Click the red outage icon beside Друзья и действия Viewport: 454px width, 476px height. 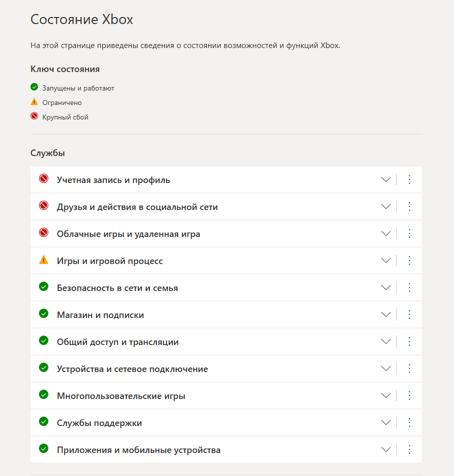click(x=43, y=205)
